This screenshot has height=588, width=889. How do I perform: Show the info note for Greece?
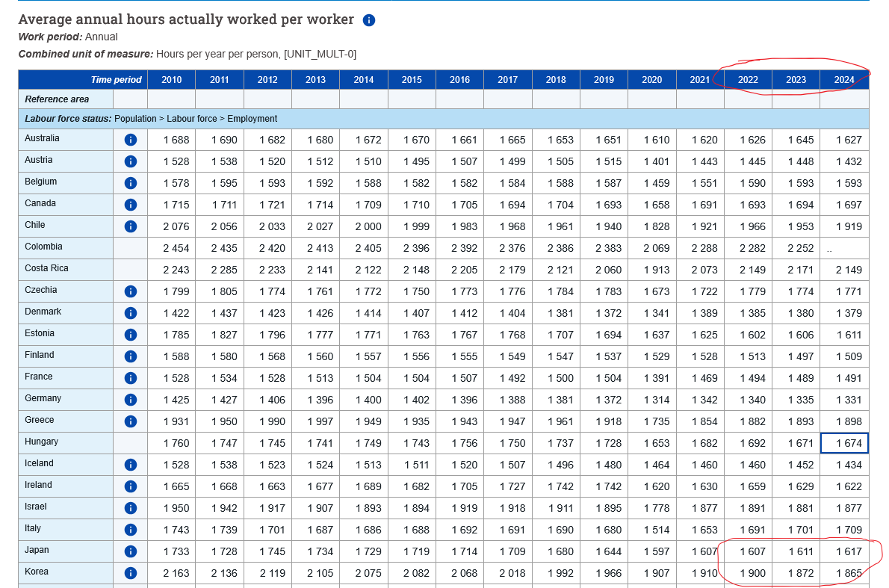coord(131,421)
